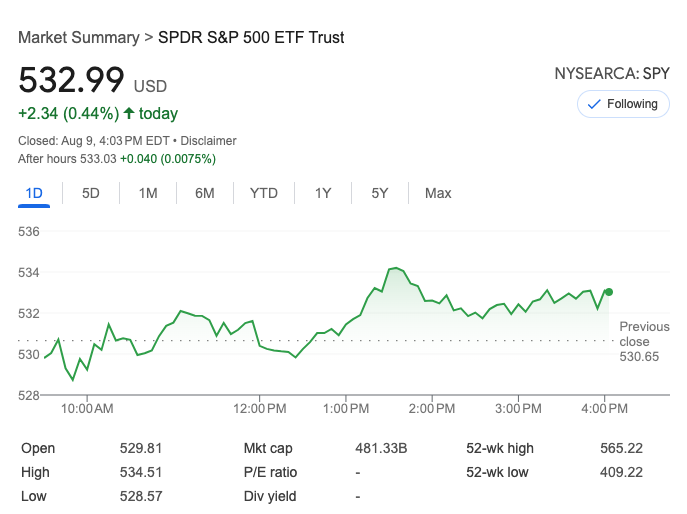Image resolution: width=687 pixels, height=514 pixels.
Task: Switch to the 5D chart tab
Action: pyautogui.click(x=91, y=193)
